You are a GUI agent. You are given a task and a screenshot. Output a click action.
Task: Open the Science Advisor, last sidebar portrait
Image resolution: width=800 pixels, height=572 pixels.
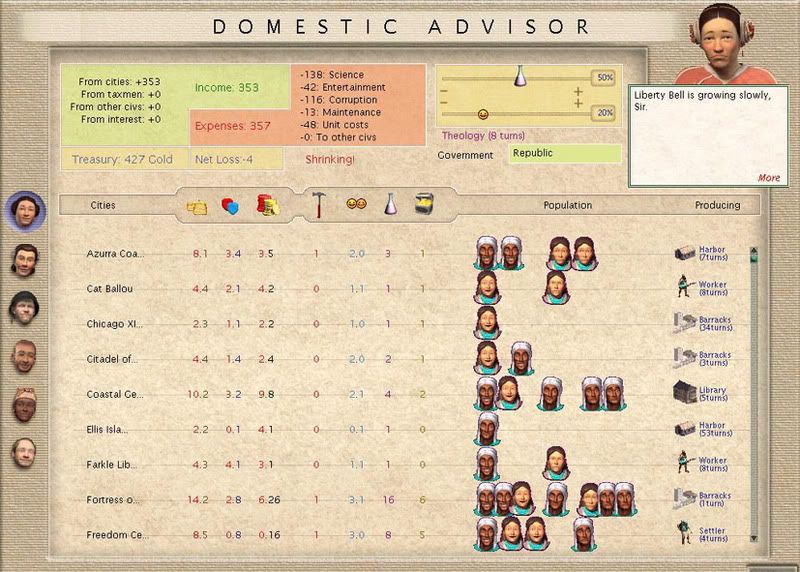tap(24, 453)
